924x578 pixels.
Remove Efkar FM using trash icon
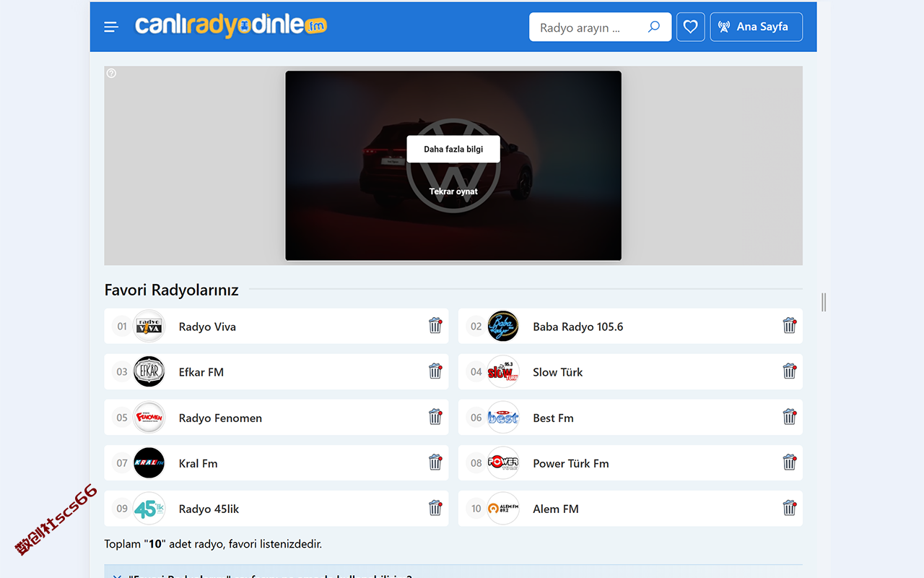pos(435,371)
